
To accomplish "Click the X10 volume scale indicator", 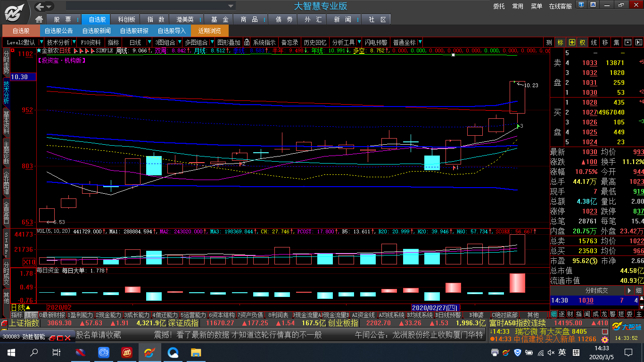I will click(29, 262).
